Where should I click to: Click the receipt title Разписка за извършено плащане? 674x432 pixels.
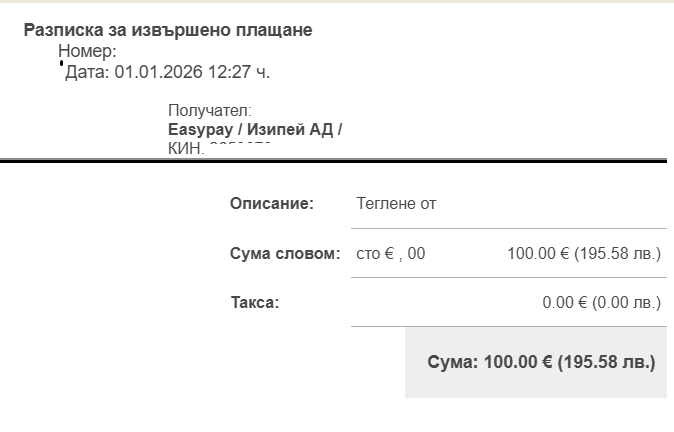[168, 30]
